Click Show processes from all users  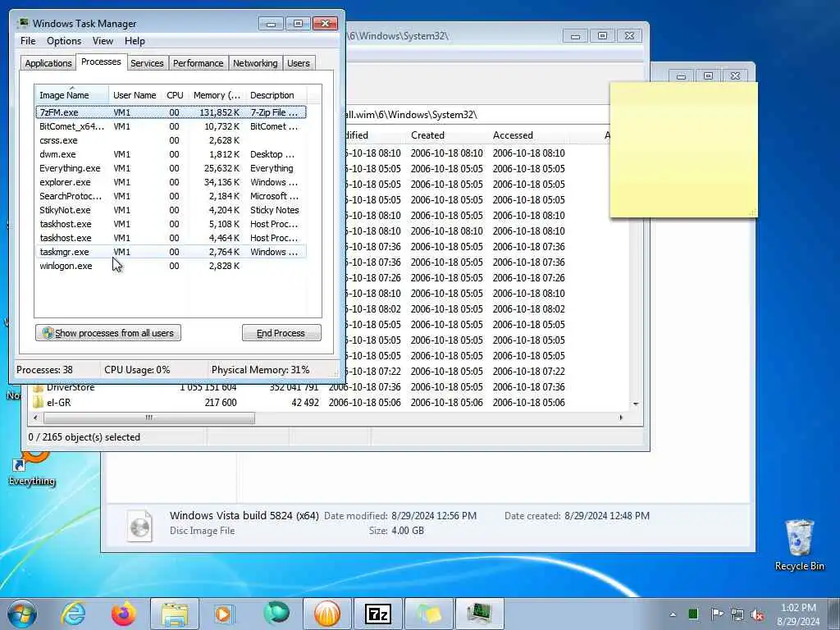(108, 333)
